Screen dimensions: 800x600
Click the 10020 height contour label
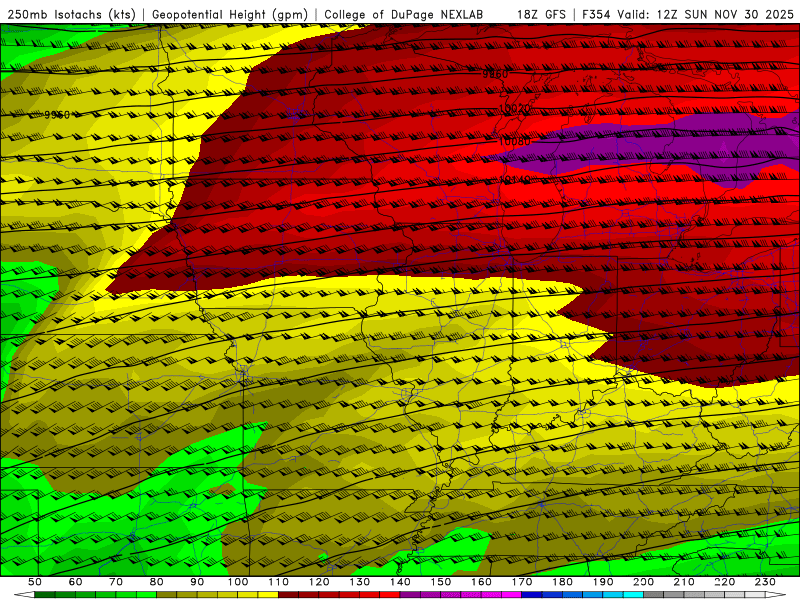[514, 108]
